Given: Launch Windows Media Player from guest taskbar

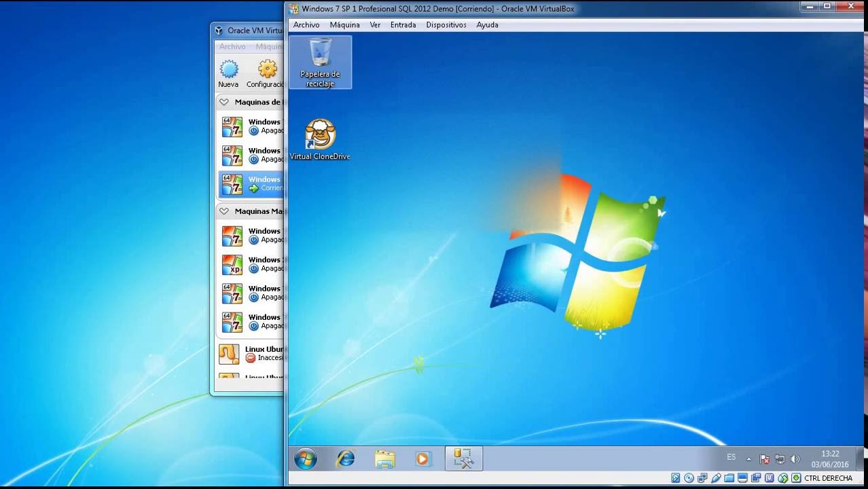Looking at the screenshot, I should (422, 459).
